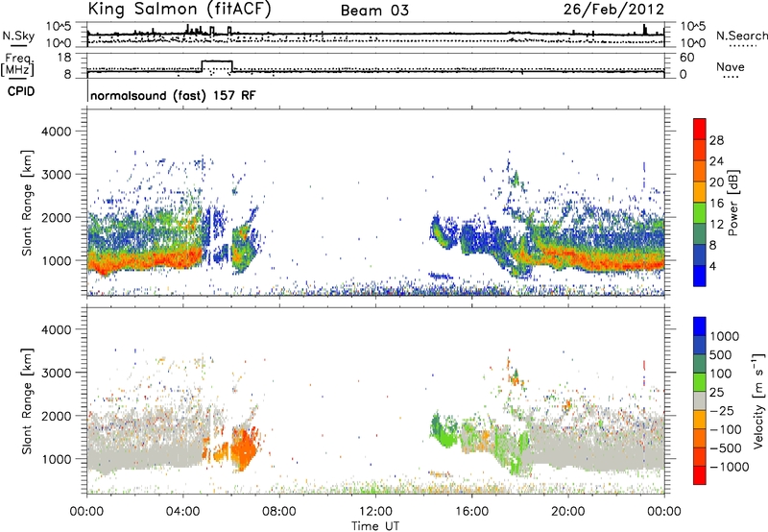Click the '12:00' time axis tick label

click(375, 512)
